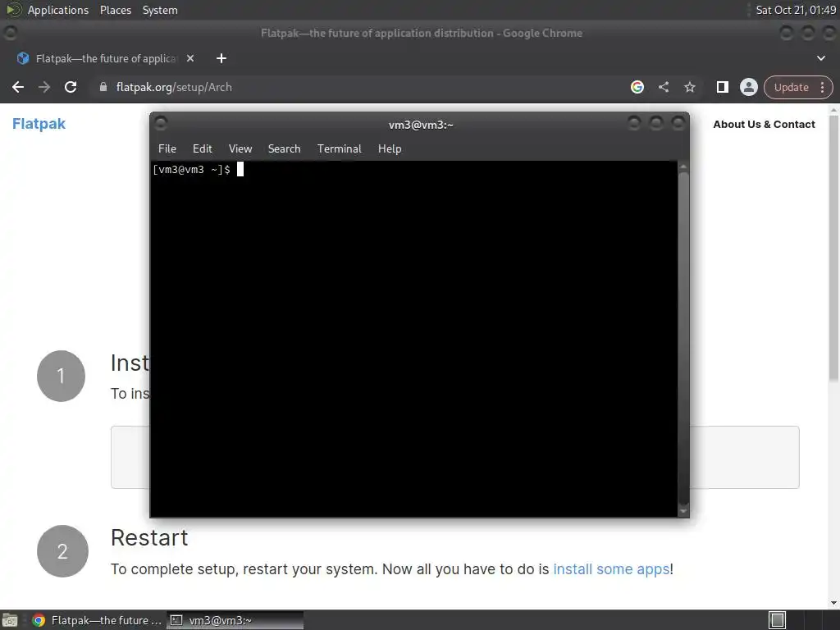Open Chrome's three-dot menu

pyautogui.click(x=822, y=87)
